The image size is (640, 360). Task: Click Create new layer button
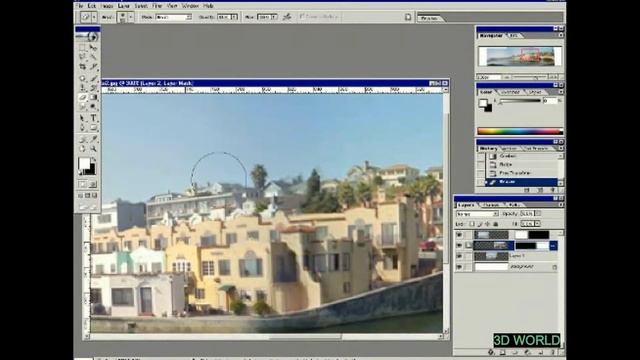[x=540, y=352]
